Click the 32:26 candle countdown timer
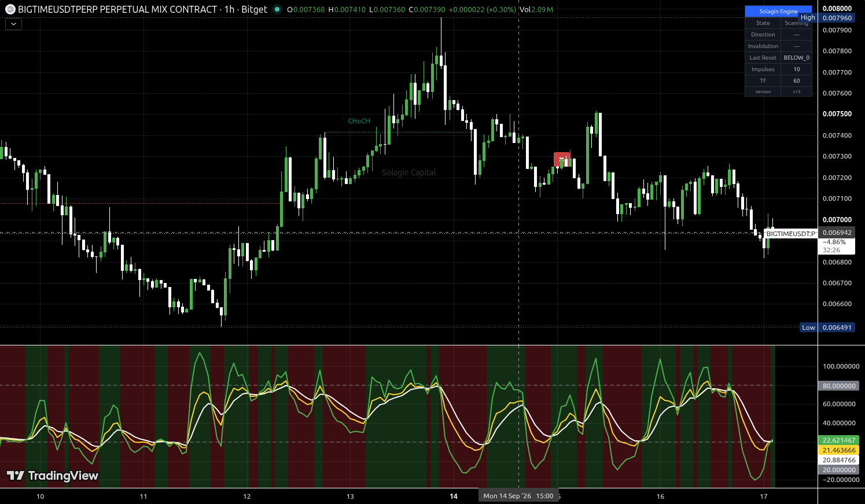The height and width of the screenshot is (504, 865). point(831,250)
